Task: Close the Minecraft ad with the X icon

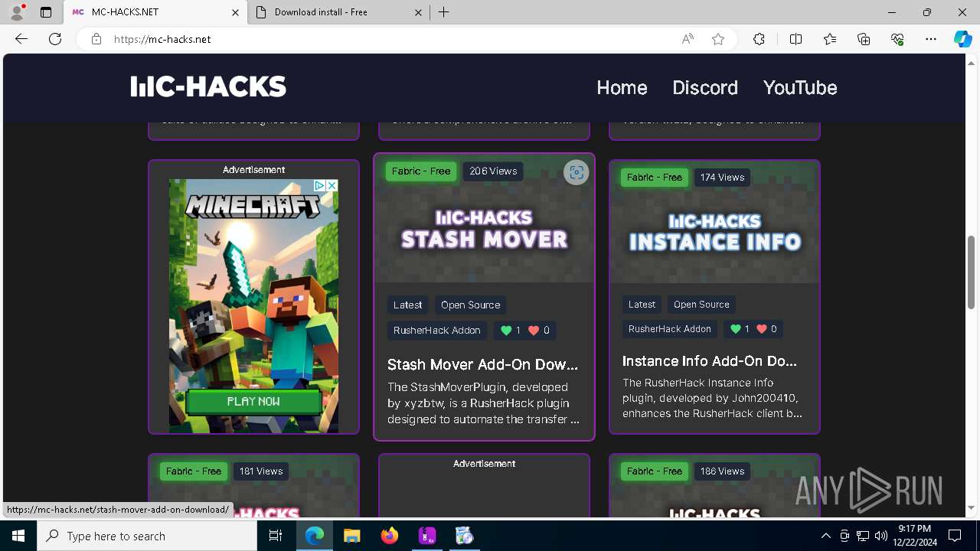Action: pos(332,185)
